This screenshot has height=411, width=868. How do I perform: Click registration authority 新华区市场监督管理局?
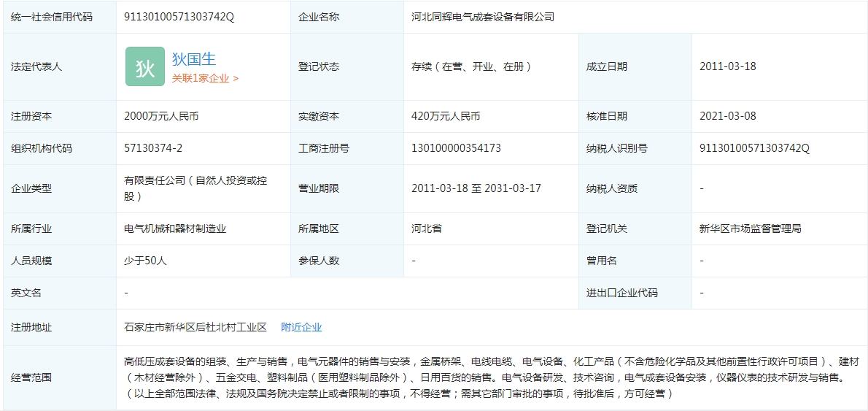(750, 228)
